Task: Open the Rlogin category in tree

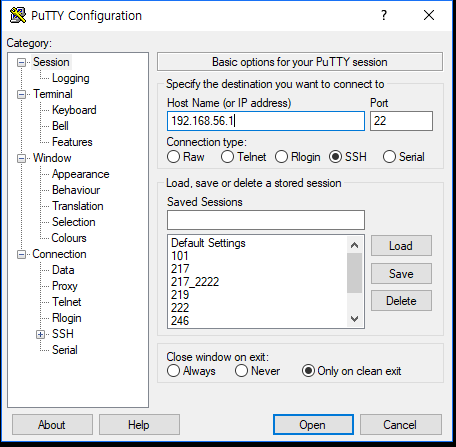Action: 67,318
